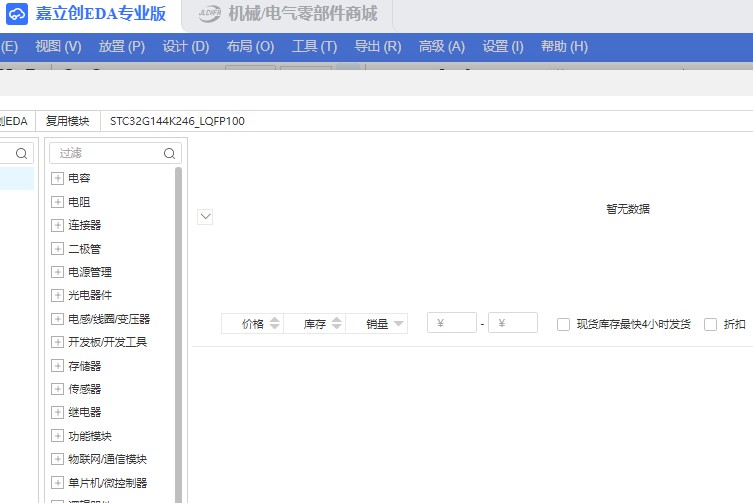Open the 放置 (P) menu
The width and height of the screenshot is (753, 503).
pyautogui.click(x=121, y=47)
